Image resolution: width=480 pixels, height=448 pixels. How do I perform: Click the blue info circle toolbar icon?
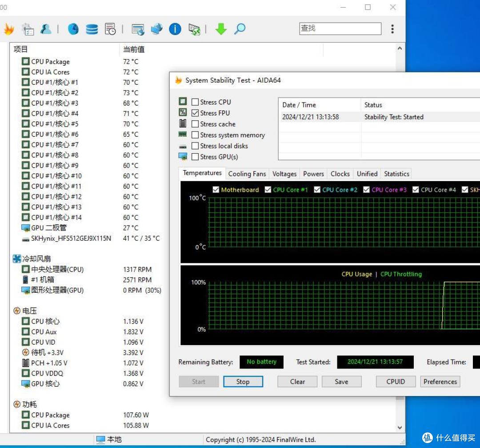click(x=175, y=29)
